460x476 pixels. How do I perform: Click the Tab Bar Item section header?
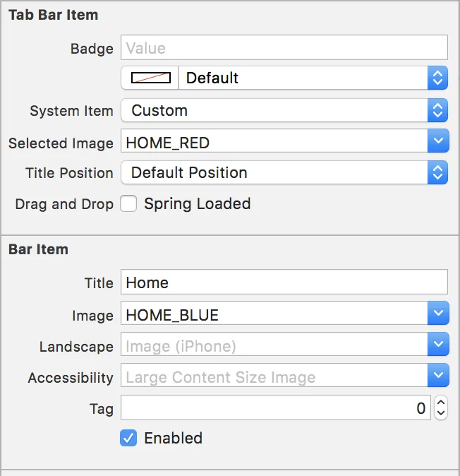[53, 15]
